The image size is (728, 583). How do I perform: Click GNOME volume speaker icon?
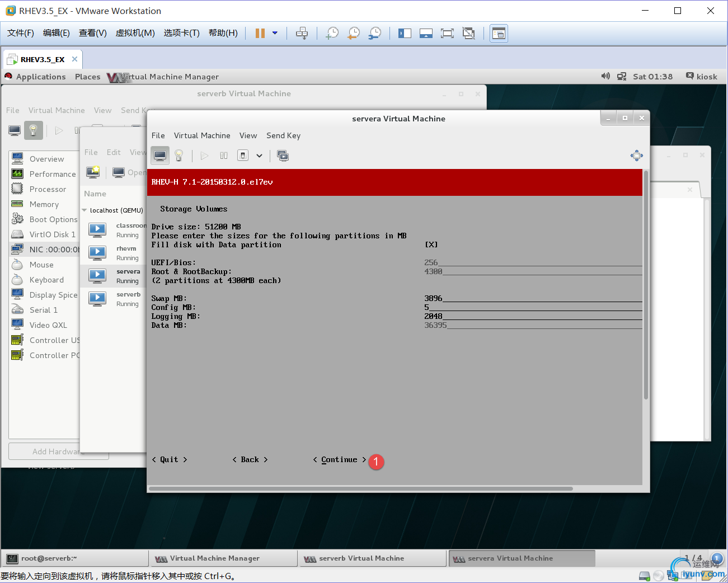(x=605, y=76)
